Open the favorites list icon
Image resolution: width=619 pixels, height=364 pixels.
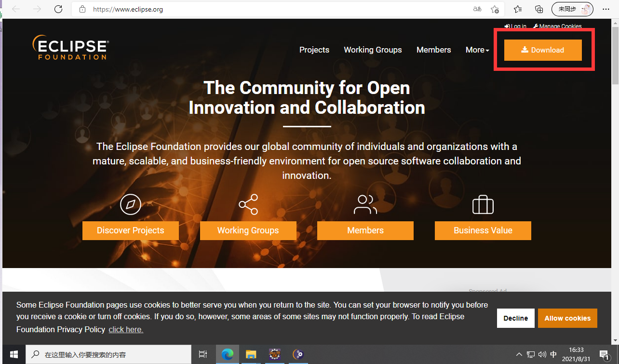click(518, 9)
